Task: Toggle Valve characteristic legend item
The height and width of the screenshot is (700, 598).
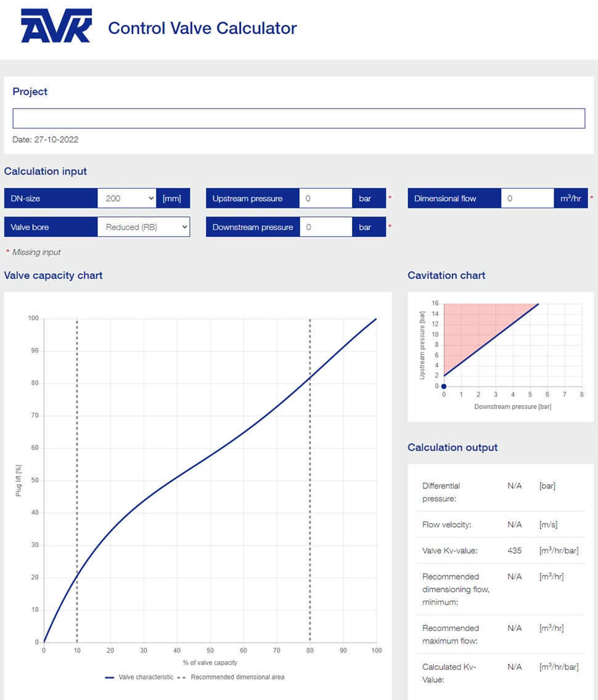Action: coord(139,677)
